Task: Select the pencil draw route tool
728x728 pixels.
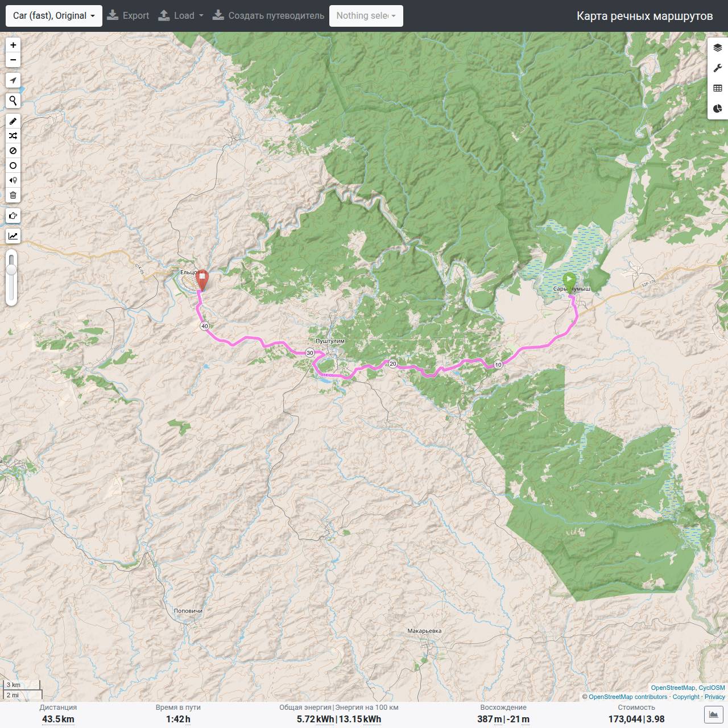Action: click(13, 121)
